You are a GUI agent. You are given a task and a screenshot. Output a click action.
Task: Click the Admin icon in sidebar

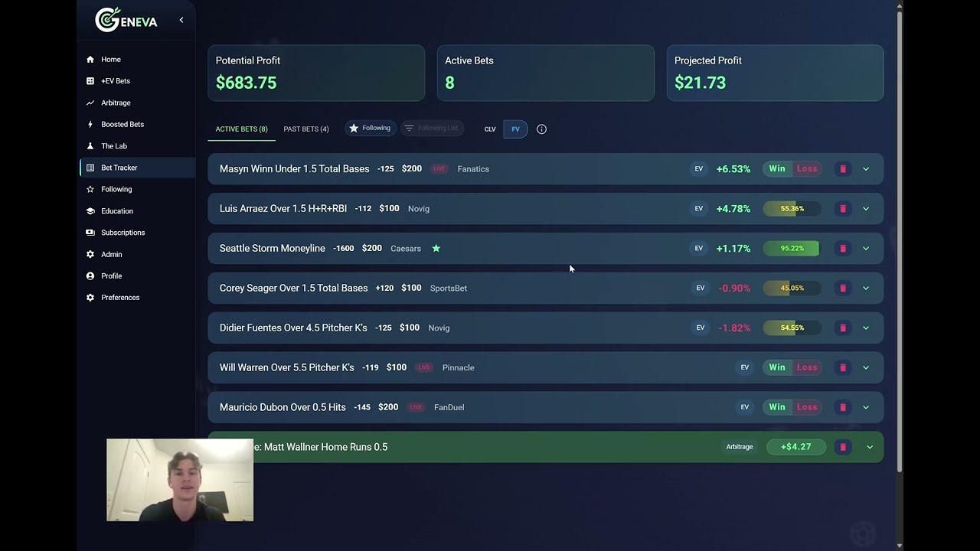coord(90,254)
